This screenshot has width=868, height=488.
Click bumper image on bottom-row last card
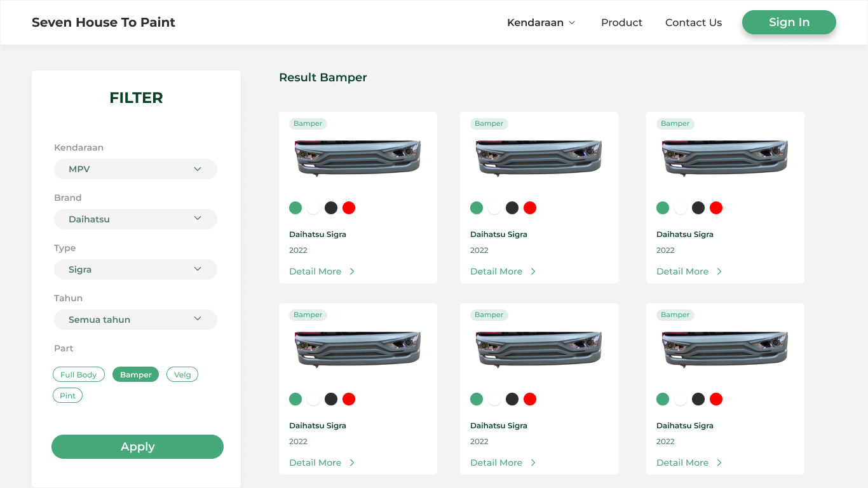[x=725, y=349]
